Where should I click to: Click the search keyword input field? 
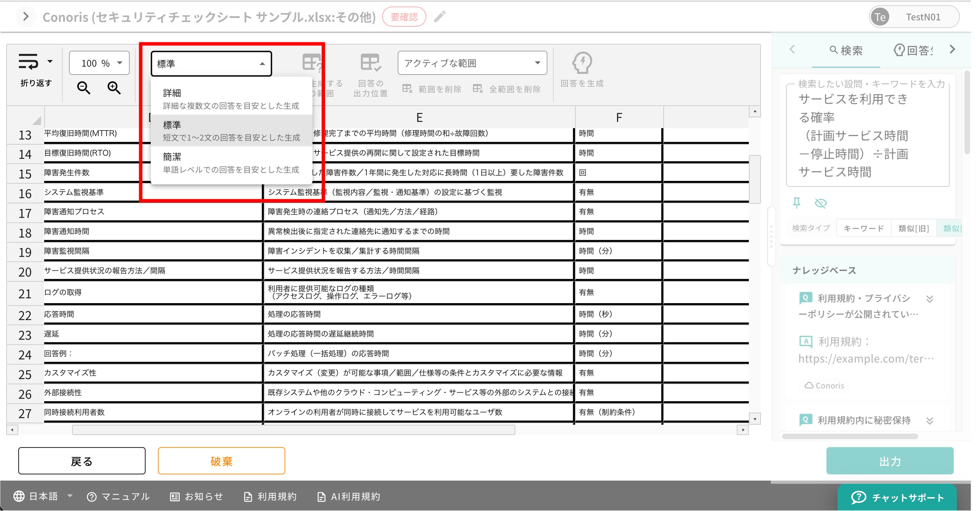[x=868, y=135]
